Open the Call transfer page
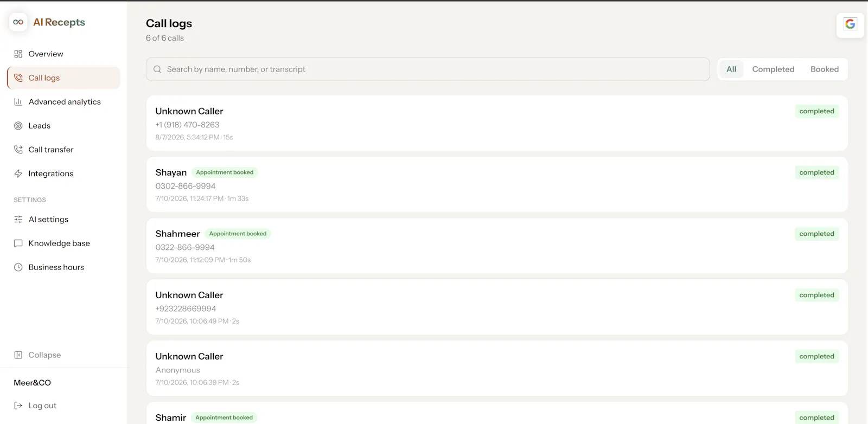This screenshot has width=868, height=424. coord(63,150)
